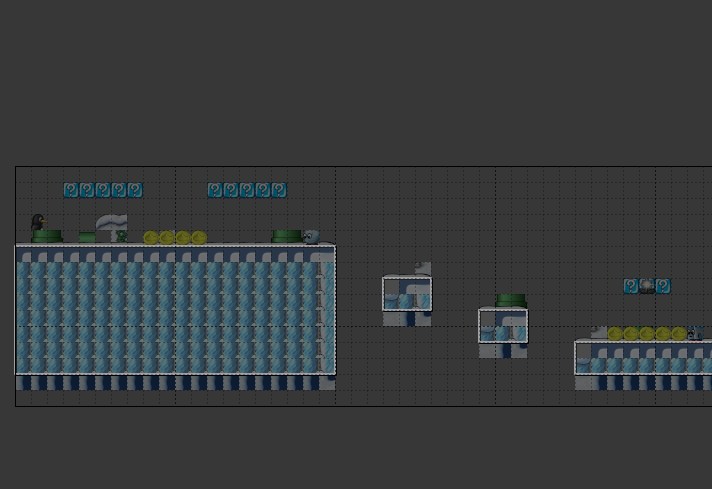Select the last question block in the leftmost row
The width and height of the screenshot is (712, 489).
tap(135, 190)
